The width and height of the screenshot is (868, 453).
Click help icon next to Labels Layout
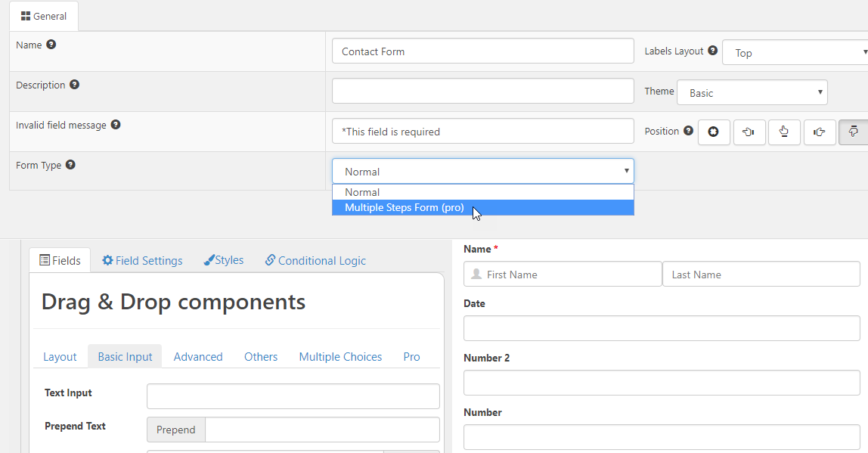(712, 51)
